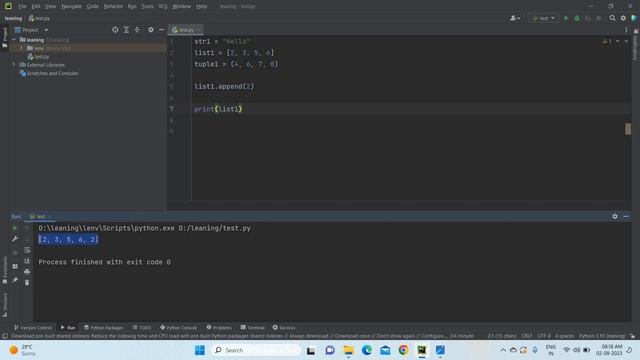This screenshot has width=640, height=360.
Task: Click the Windows taskbar Search box
Action: pos(256,350)
